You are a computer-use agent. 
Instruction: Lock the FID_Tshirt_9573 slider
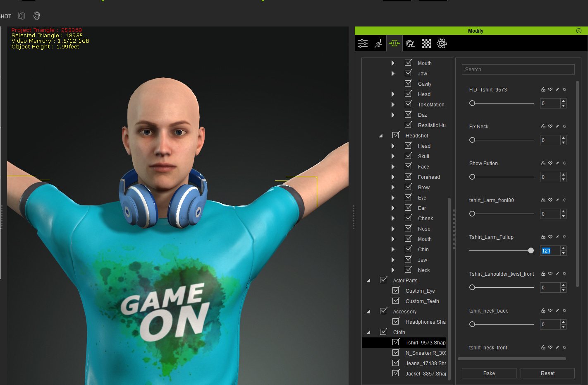point(543,89)
